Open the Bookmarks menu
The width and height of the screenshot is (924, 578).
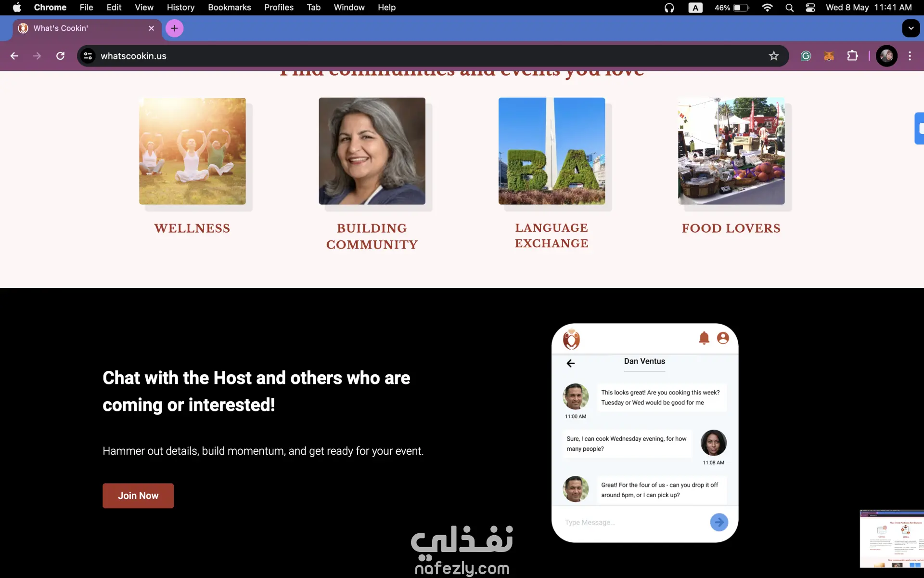click(229, 8)
